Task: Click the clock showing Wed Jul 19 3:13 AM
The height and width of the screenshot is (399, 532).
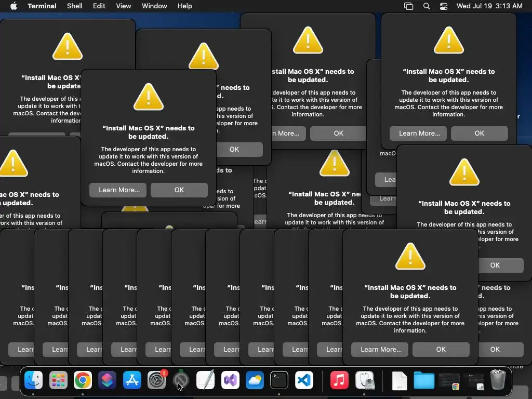Action: click(x=489, y=6)
